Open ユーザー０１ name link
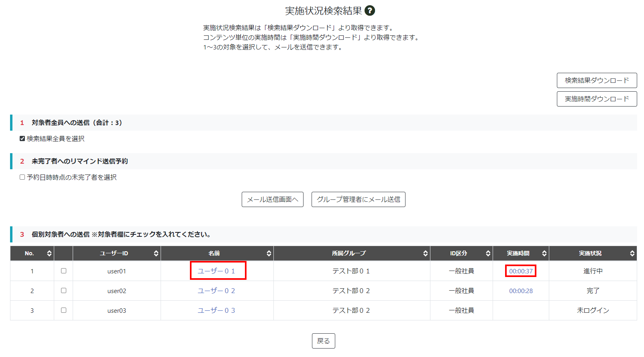 point(216,271)
